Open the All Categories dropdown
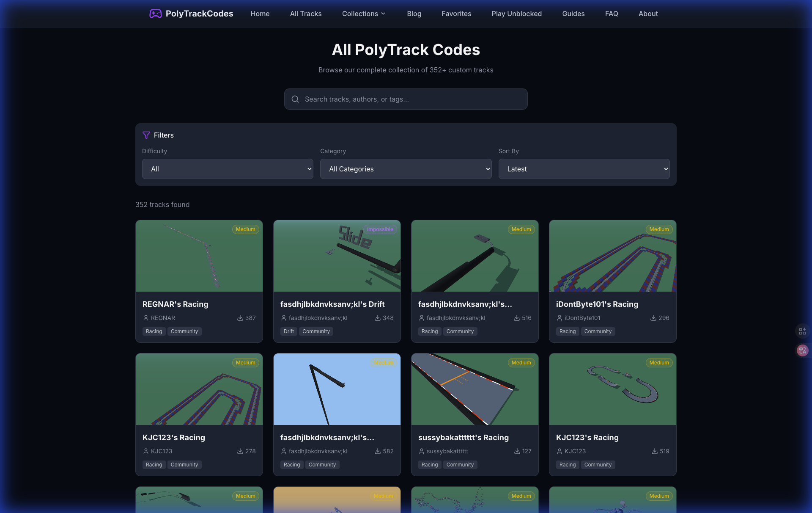Viewport: 812px width, 513px height. (406, 169)
